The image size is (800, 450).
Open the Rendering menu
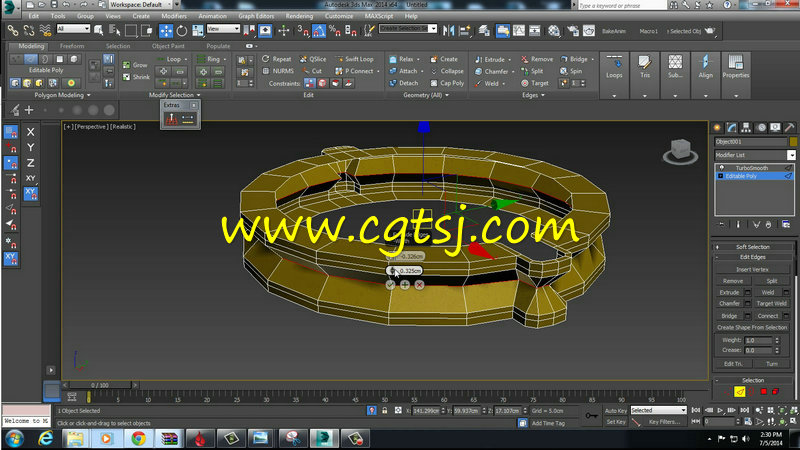(x=299, y=16)
